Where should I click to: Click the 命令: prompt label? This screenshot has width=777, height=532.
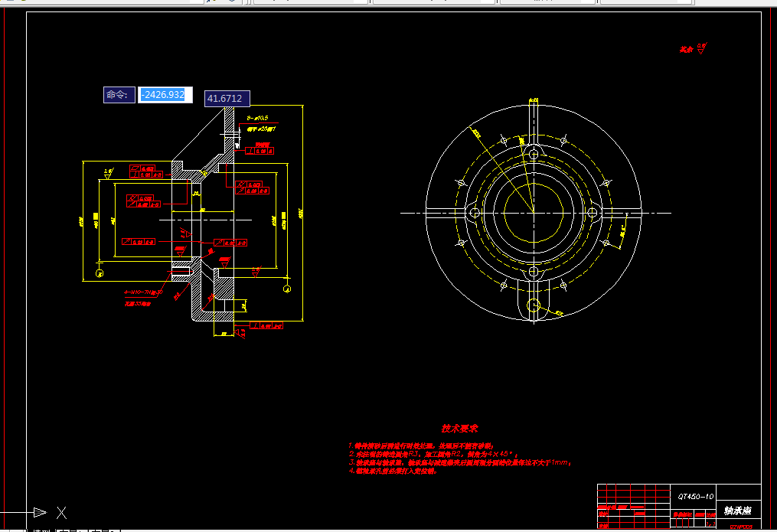click(119, 95)
